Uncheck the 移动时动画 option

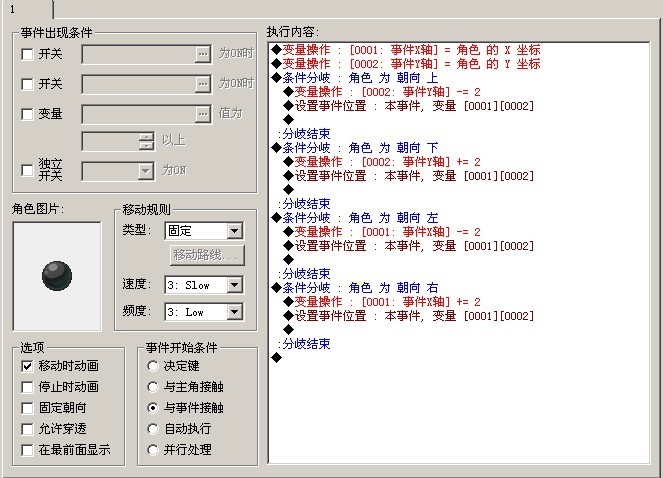27,366
